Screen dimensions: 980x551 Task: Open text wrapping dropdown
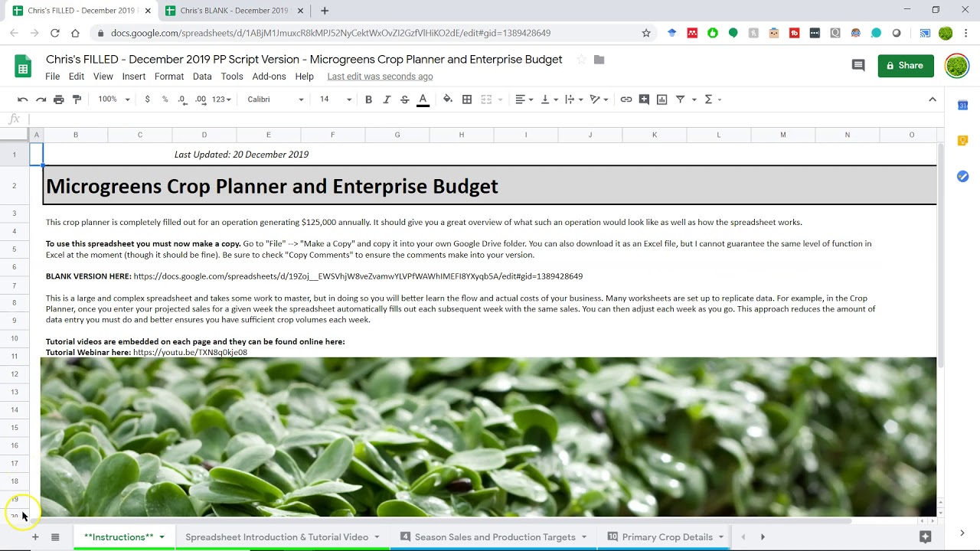click(x=573, y=99)
